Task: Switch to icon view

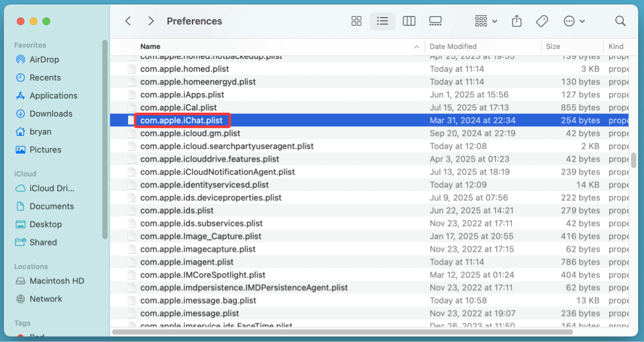Action: pos(357,21)
